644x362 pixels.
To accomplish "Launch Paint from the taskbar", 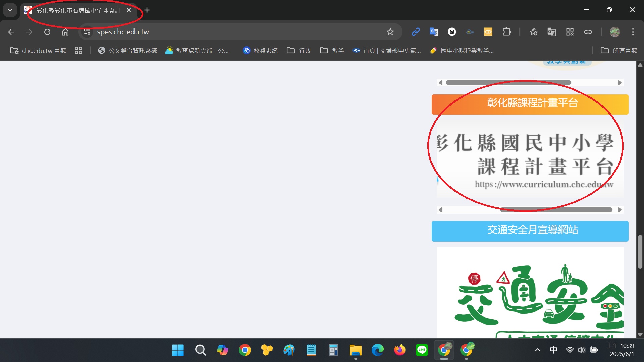I will 289,350.
